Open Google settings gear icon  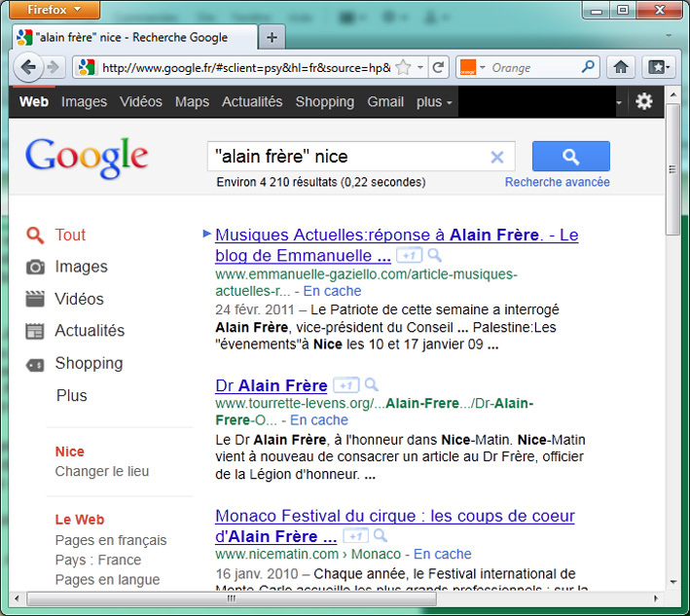[x=644, y=101]
